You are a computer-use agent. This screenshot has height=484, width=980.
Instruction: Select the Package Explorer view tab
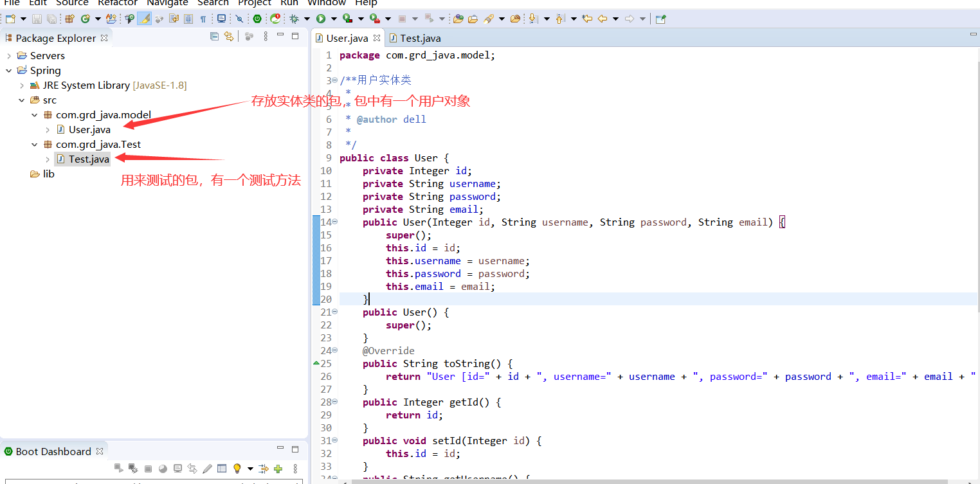[56, 39]
